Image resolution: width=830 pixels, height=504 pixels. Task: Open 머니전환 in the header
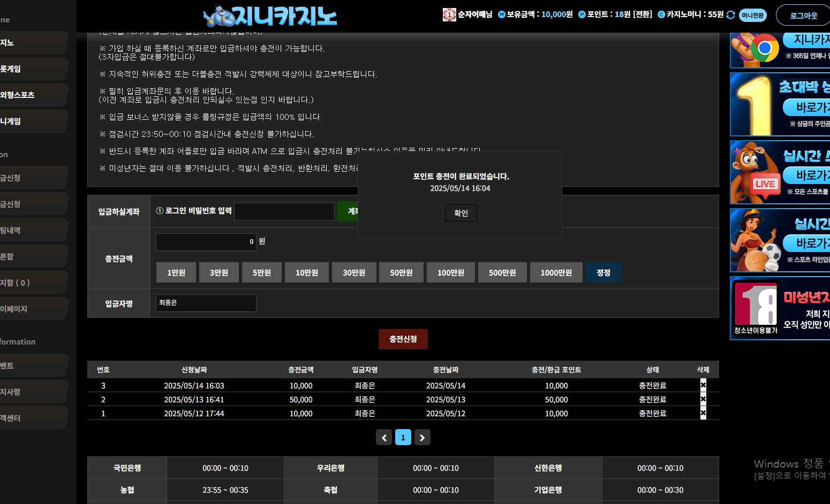click(x=752, y=16)
